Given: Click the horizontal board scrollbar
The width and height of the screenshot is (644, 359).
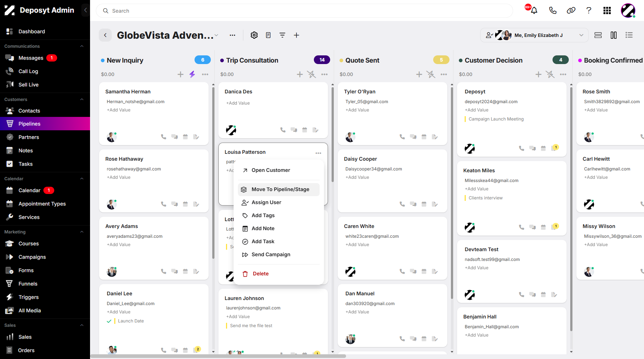Looking at the screenshot, I should 218,356.
